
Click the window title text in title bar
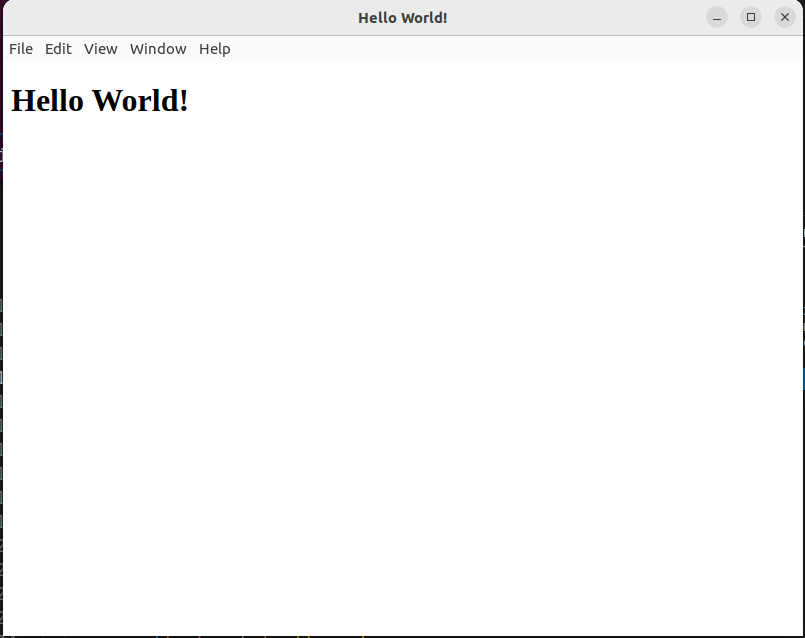pos(402,18)
